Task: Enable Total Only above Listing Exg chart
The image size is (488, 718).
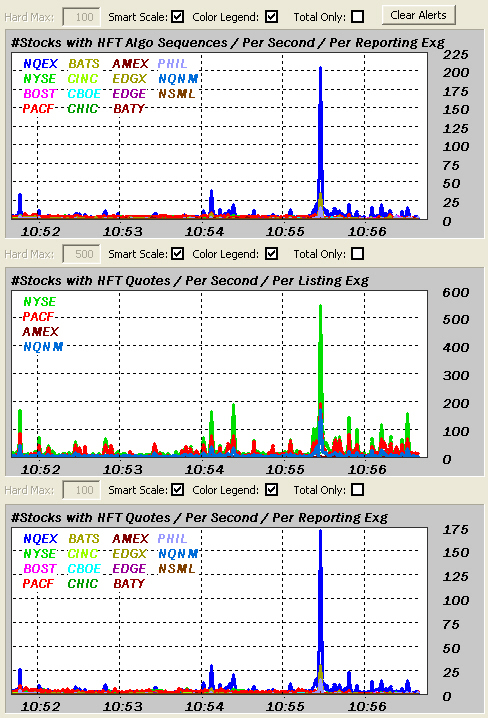Action: [358, 254]
